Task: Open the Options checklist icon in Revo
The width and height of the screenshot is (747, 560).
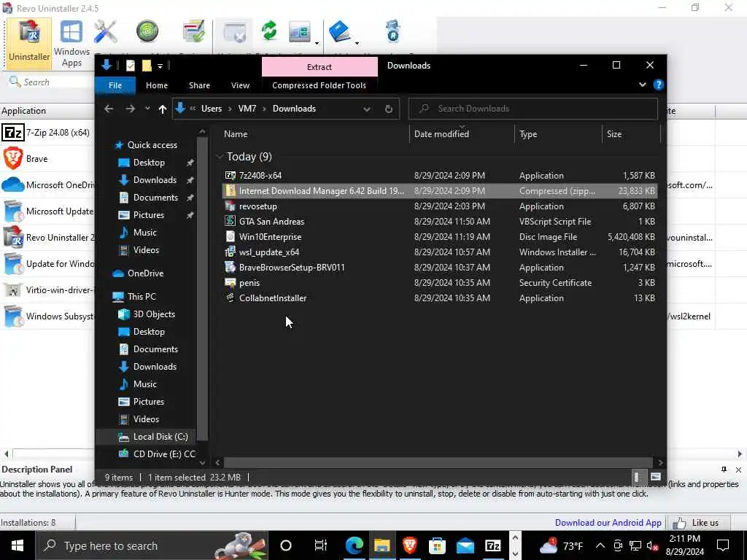Action: [193, 31]
